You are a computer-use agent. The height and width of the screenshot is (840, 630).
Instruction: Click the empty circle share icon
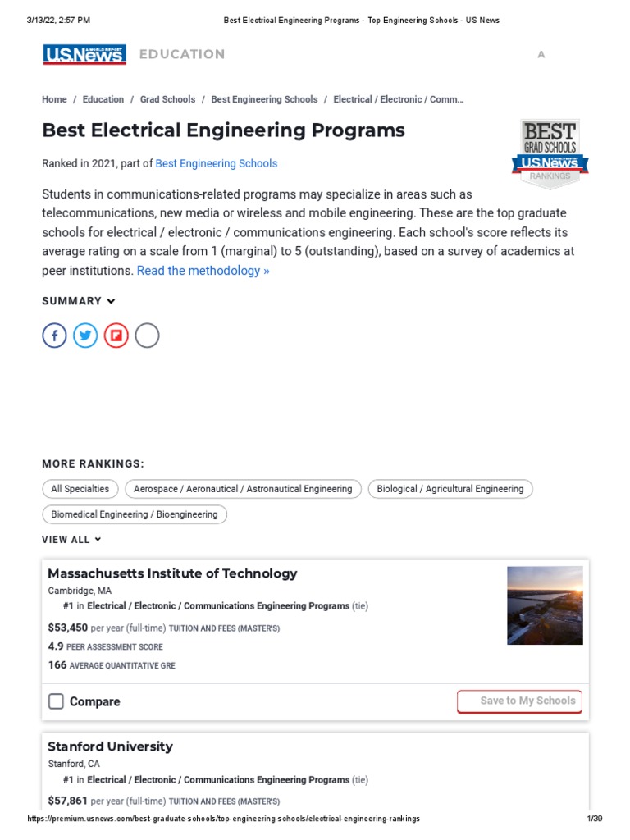[x=147, y=336]
